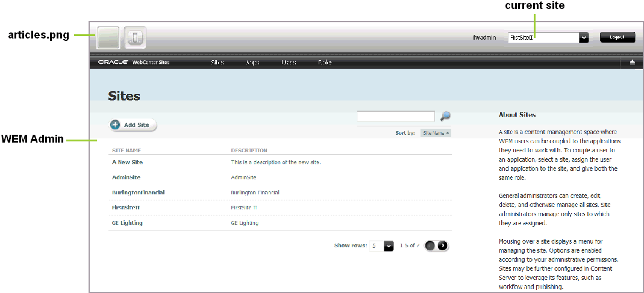Click the fwadmin username label
The height and width of the screenshot is (293, 644).
pos(484,37)
